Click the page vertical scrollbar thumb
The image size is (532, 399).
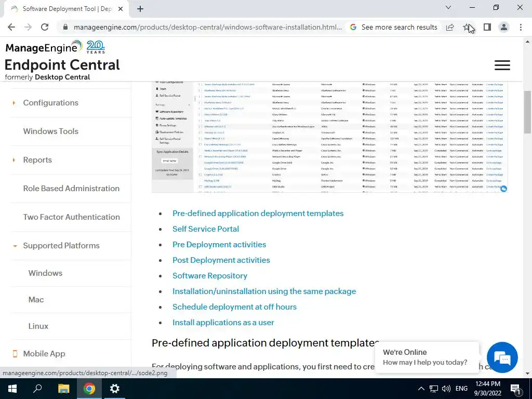527,112
